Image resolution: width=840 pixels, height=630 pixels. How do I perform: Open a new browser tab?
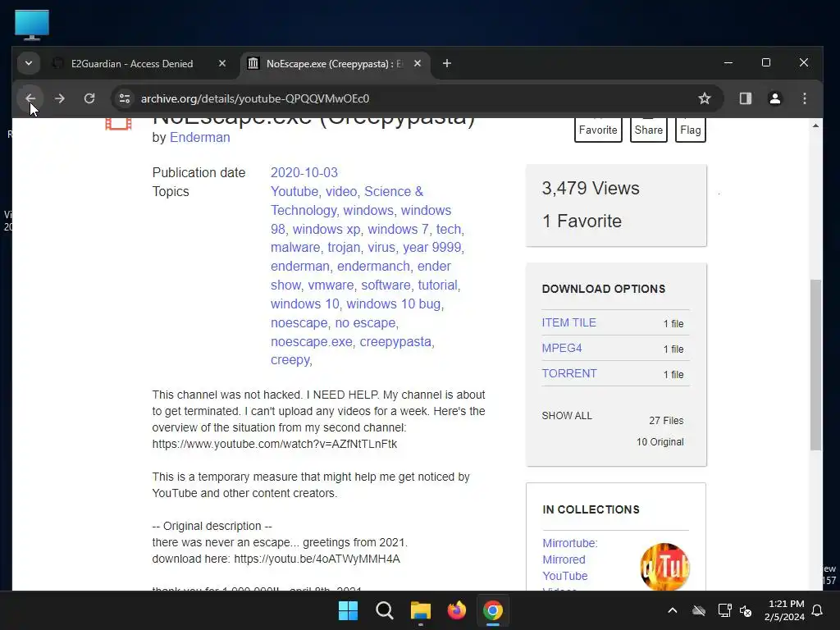pyautogui.click(x=447, y=63)
